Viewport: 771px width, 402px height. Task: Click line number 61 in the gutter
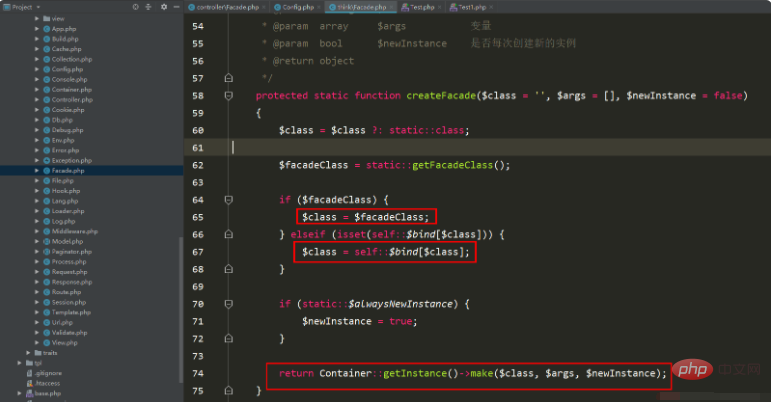[x=198, y=148]
